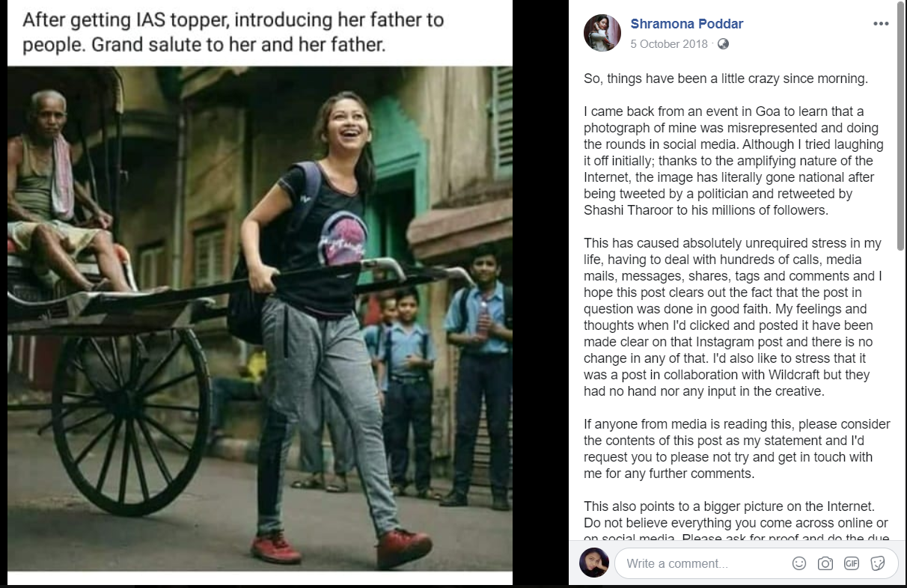Click your commenter avatar beside comment box
Image resolution: width=907 pixels, height=588 pixels.
594,563
